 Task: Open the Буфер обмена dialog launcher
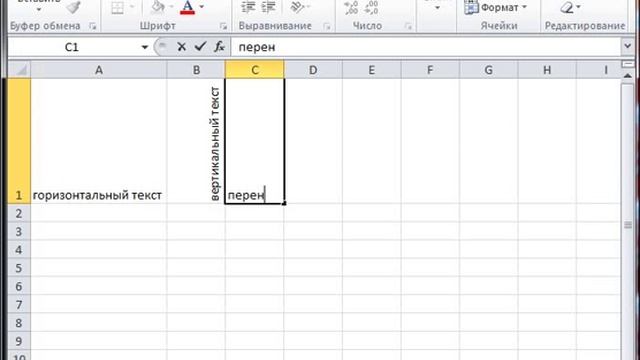(x=93, y=26)
